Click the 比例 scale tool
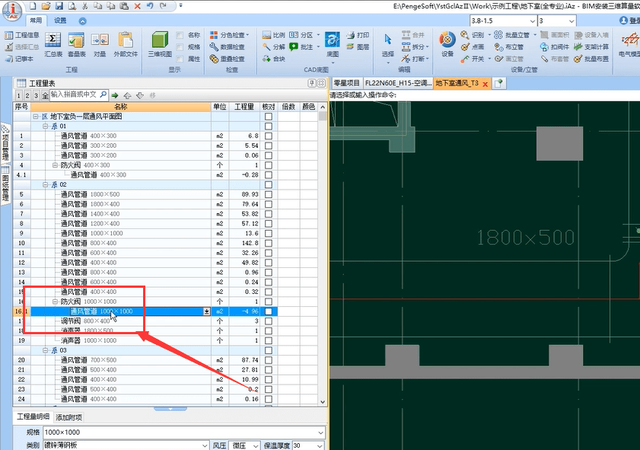This screenshot has width=640, height=450. (273, 35)
